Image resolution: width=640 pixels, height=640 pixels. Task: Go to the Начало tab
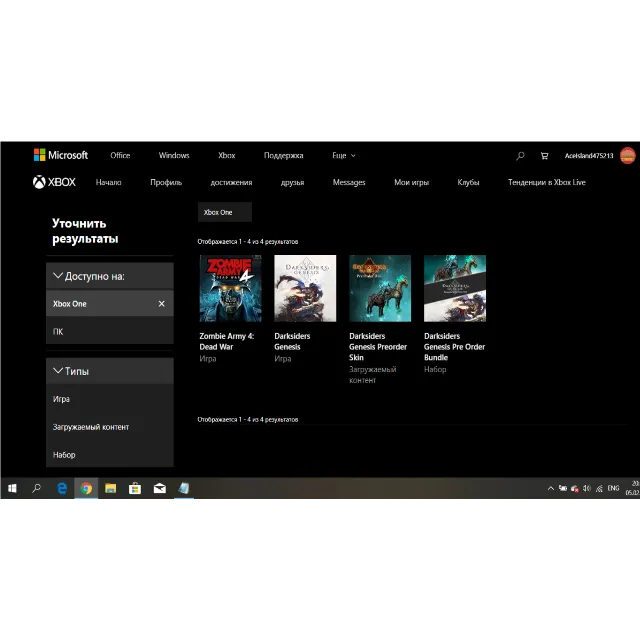[x=108, y=182]
